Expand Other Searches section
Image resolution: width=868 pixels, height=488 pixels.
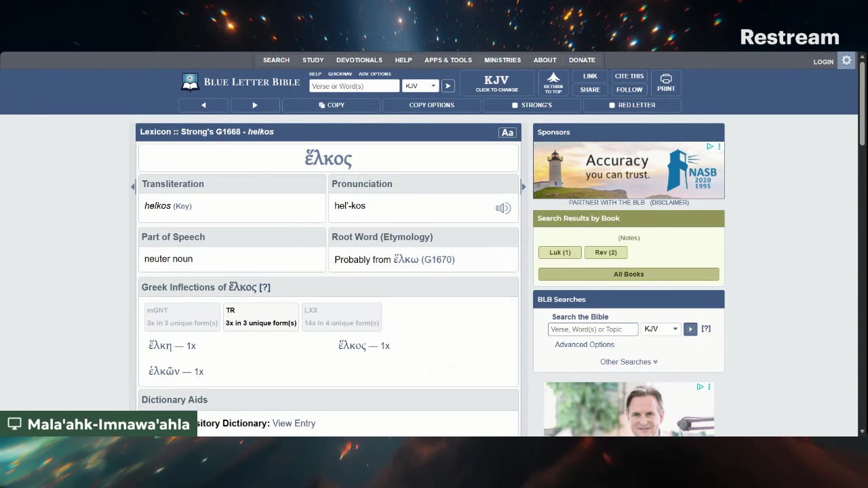pyautogui.click(x=629, y=362)
